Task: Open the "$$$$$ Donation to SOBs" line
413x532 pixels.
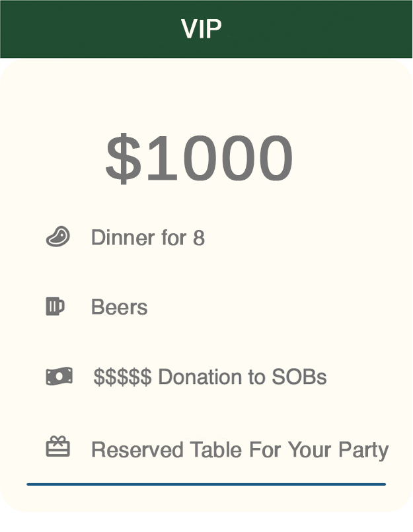Action: click(x=209, y=377)
